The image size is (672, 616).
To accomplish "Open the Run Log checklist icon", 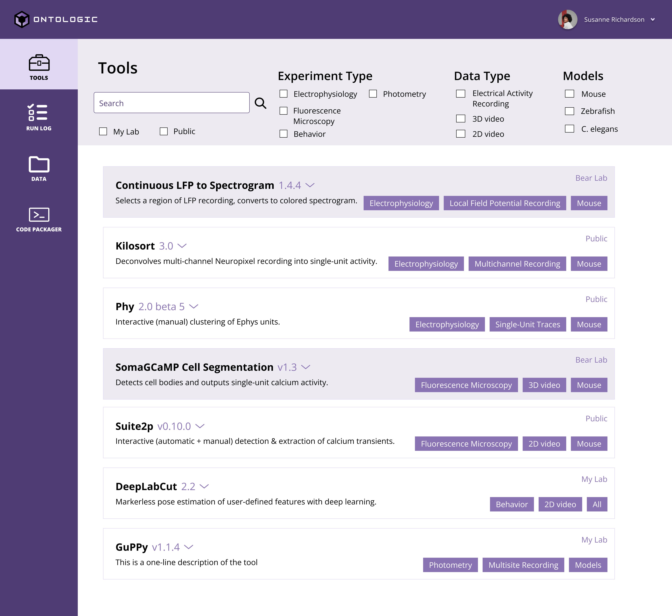I will (38, 112).
